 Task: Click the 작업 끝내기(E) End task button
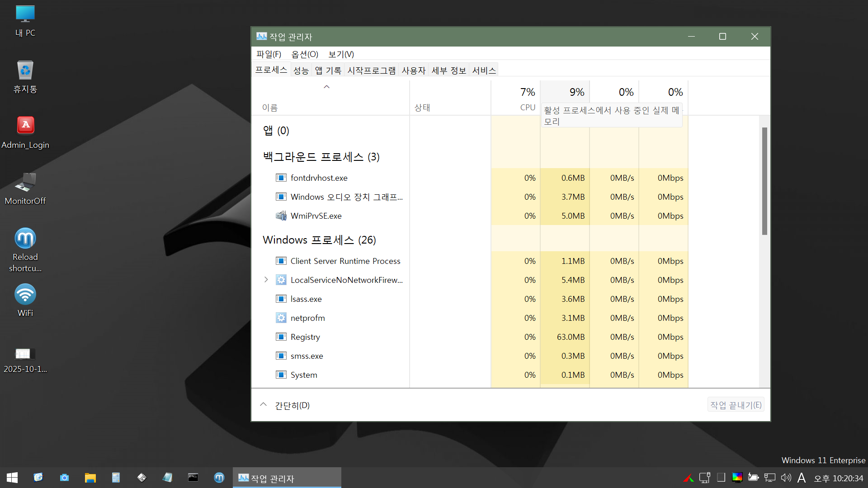pos(736,405)
